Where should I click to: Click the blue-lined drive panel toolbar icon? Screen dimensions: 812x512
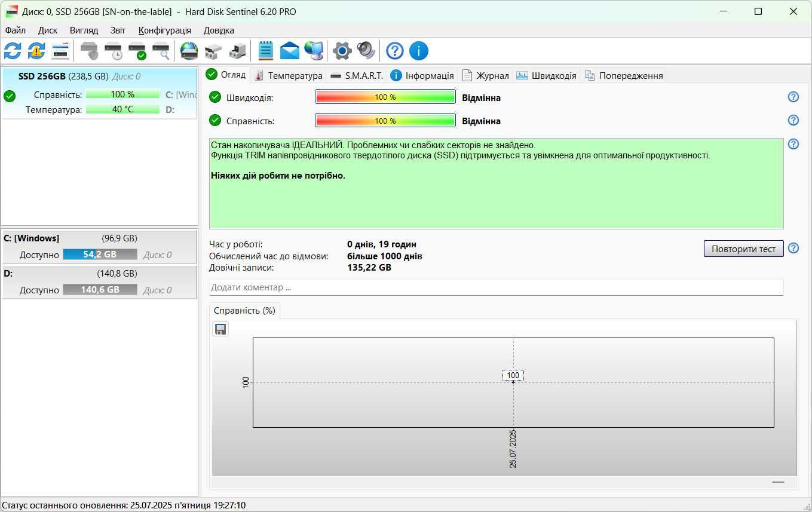[60, 51]
